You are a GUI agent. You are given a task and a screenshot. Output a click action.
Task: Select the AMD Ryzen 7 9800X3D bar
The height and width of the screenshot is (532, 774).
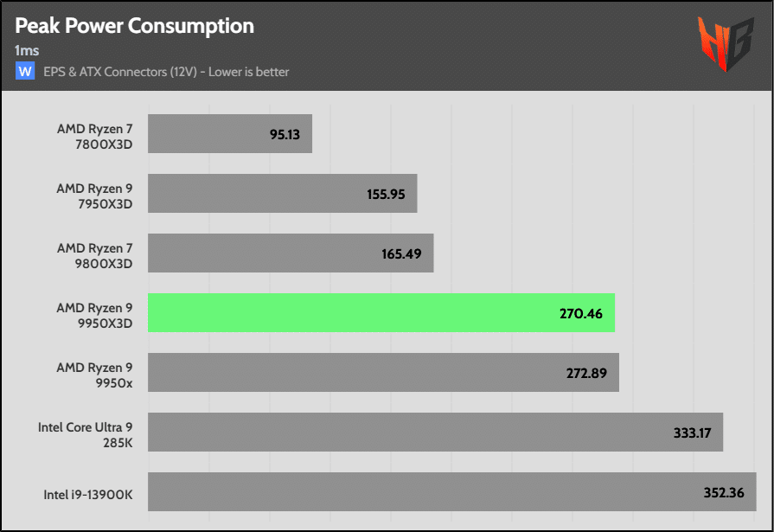pos(290,253)
